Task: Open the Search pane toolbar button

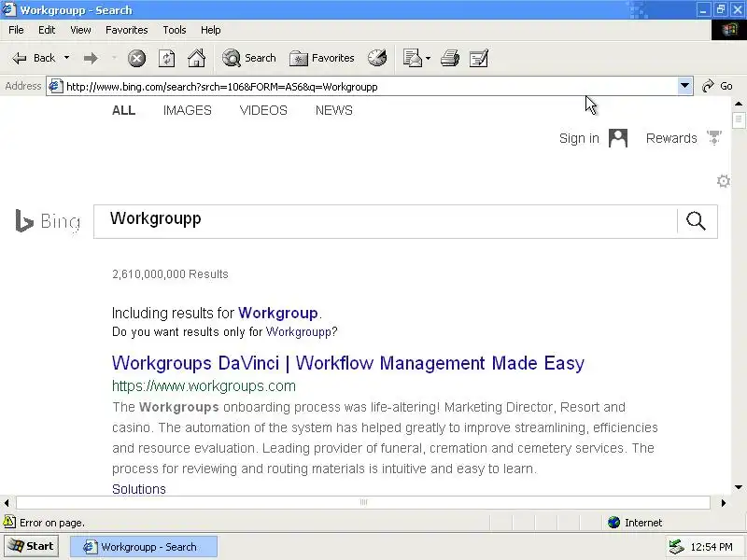Action: click(249, 58)
